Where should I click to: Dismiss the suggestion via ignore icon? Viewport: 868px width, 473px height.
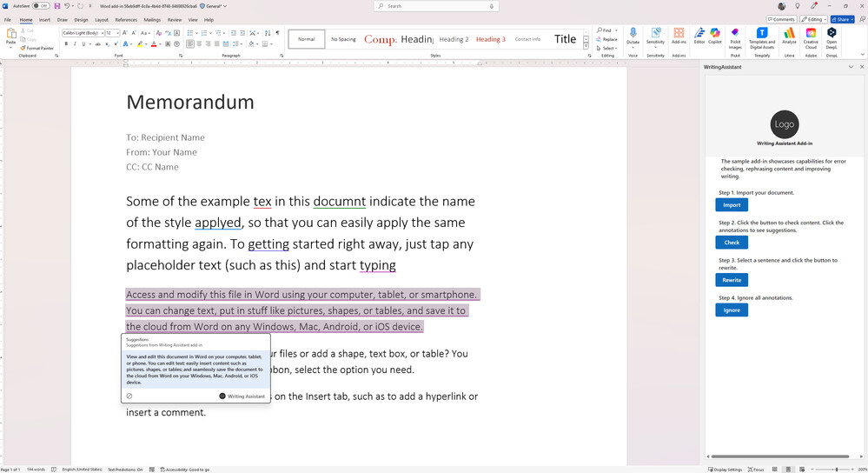coord(129,396)
